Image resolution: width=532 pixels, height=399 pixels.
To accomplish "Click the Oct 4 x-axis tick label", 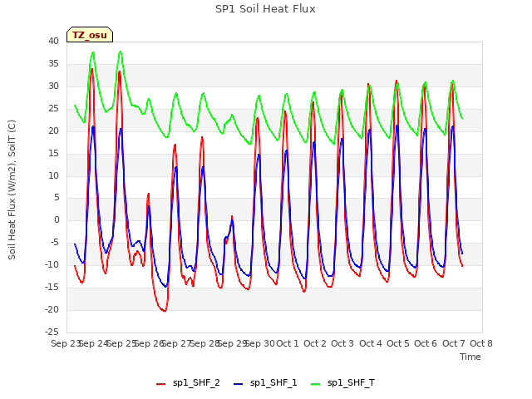I will (x=371, y=343).
